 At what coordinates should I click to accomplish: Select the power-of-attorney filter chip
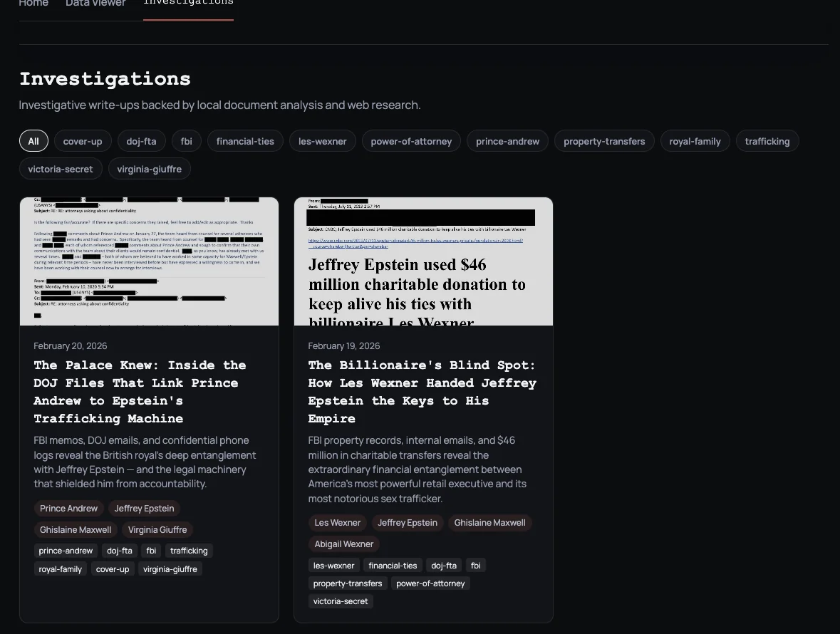pos(411,140)
